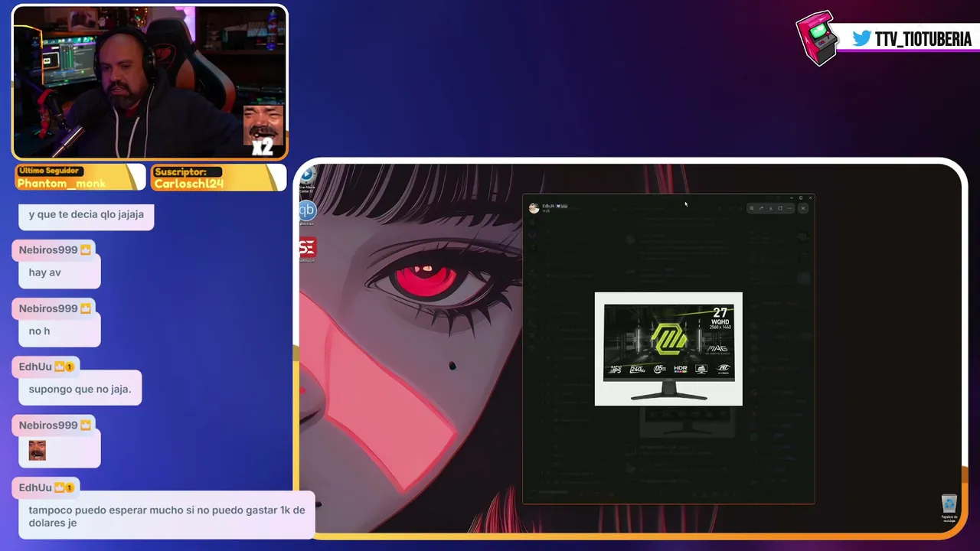The image size is (980, 551).
Task: Click the Carloschl24 subscriber name
Action: [189, 184]
